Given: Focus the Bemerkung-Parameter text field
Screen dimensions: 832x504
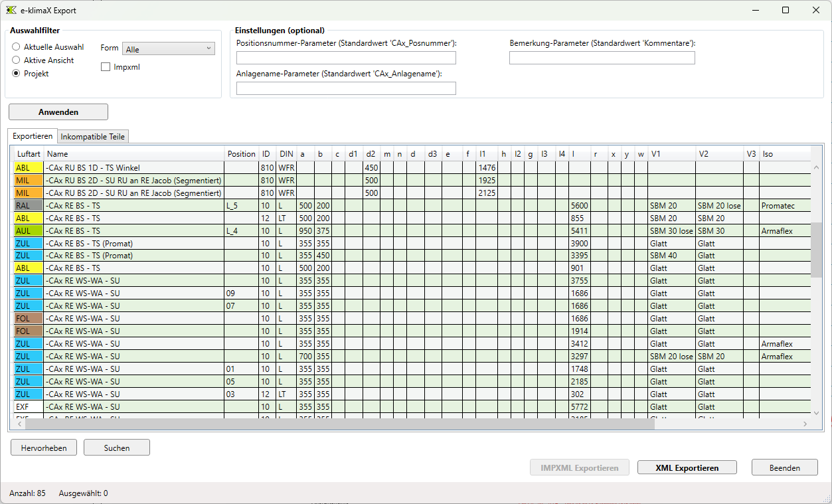Looking at the screenshot, I should (x=602, y=58).
